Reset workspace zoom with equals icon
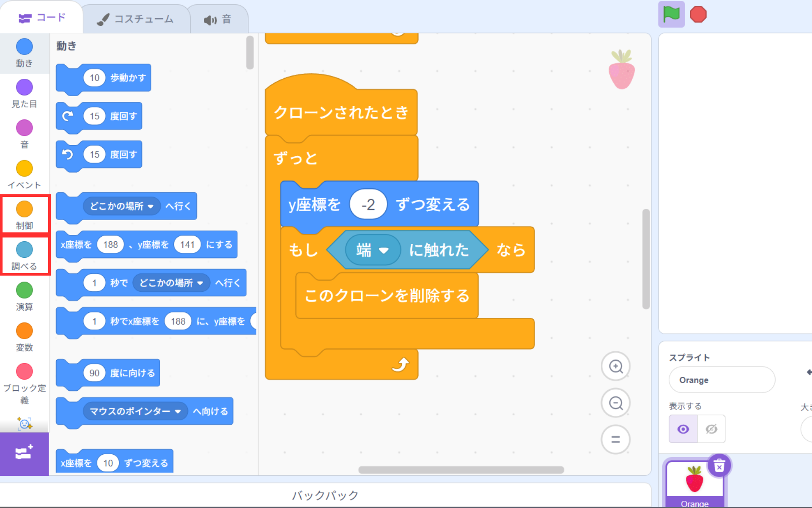The image size is (812, 508). [615, 439]
